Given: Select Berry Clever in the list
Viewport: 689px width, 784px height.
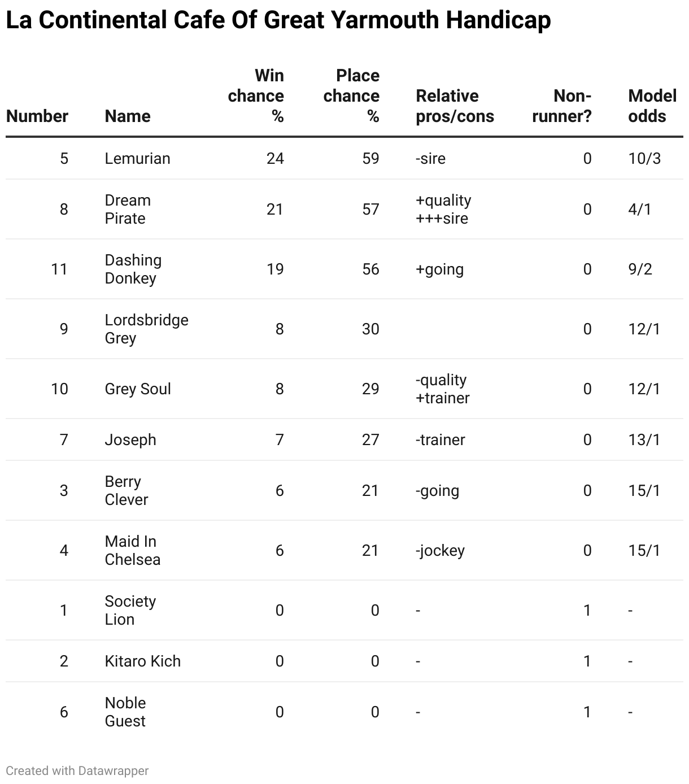Looking at the screenshot, I should click(127, 491).
